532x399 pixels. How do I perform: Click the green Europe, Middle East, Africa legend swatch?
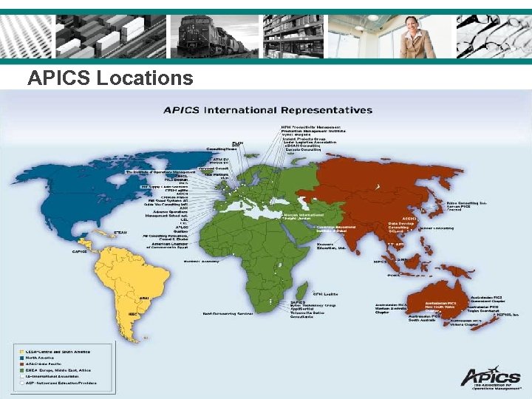point(22,370)
